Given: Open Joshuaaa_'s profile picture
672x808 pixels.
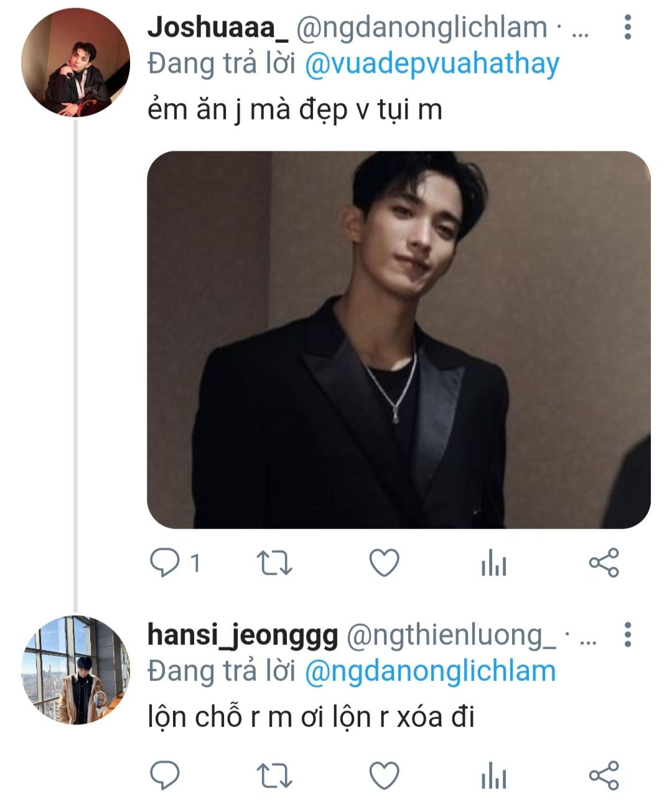Looking at the screenshot, I should tap(75, 63).
